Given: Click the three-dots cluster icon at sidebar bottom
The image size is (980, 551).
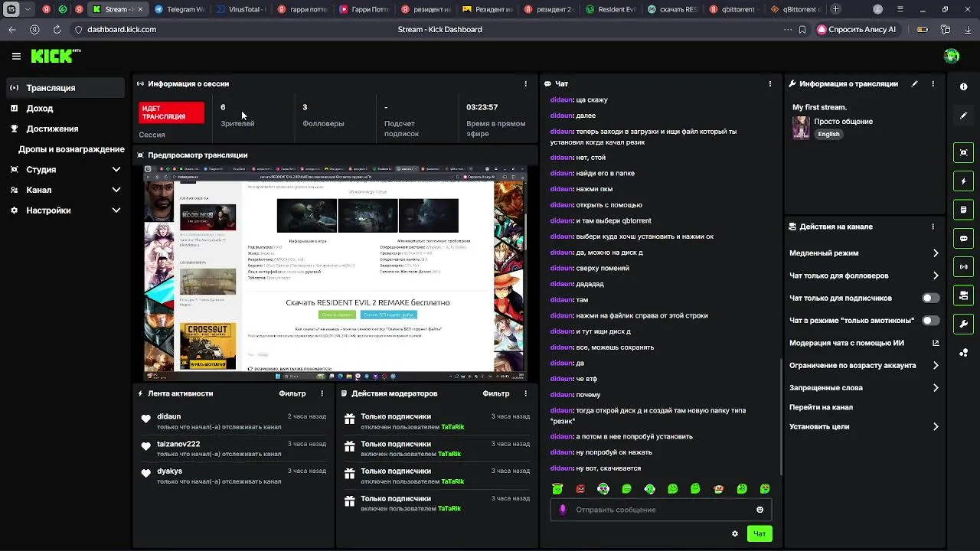Looking at the screenshot, I should coord(963,353).
